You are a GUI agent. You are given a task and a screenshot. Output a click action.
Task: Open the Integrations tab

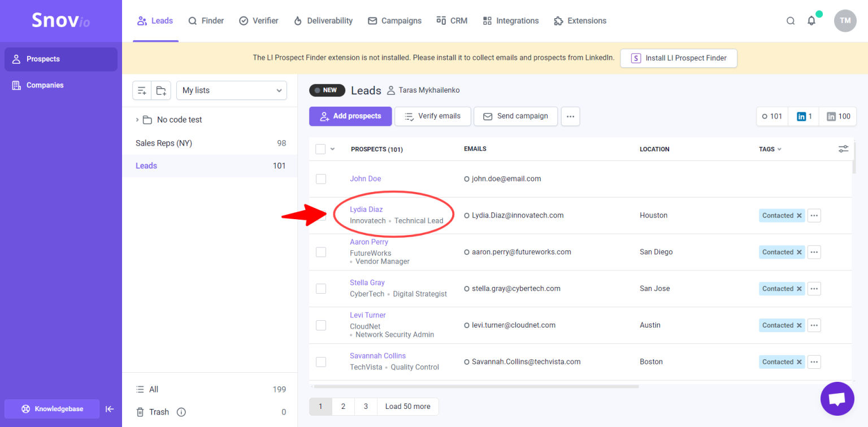point(511,21)
